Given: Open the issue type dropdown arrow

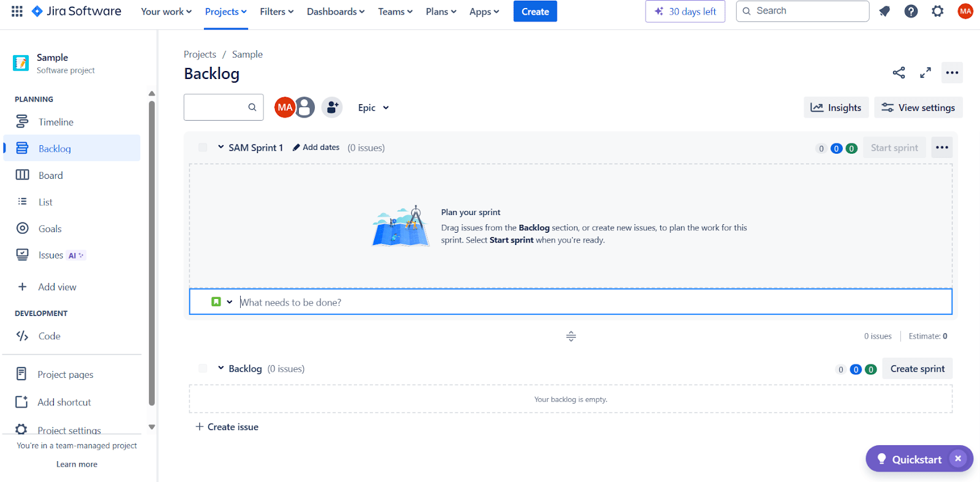Looking at the screenshot, I should click(230, 302).
